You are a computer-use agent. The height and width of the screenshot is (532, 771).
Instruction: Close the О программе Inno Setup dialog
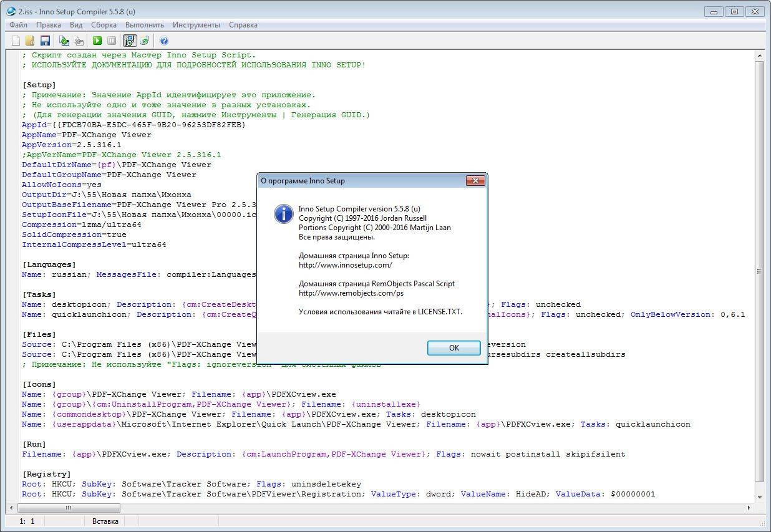[x=475, y=181]
